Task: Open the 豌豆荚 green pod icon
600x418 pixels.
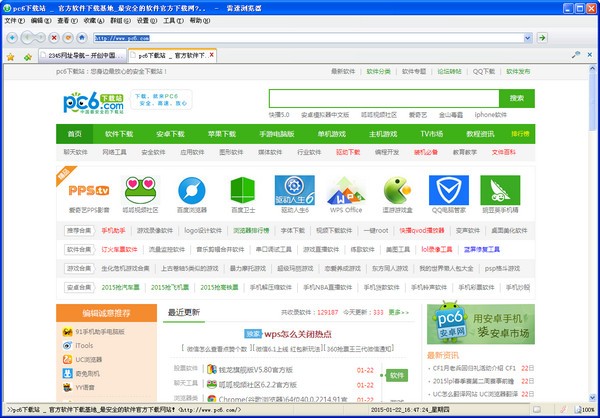Action: 500,190
